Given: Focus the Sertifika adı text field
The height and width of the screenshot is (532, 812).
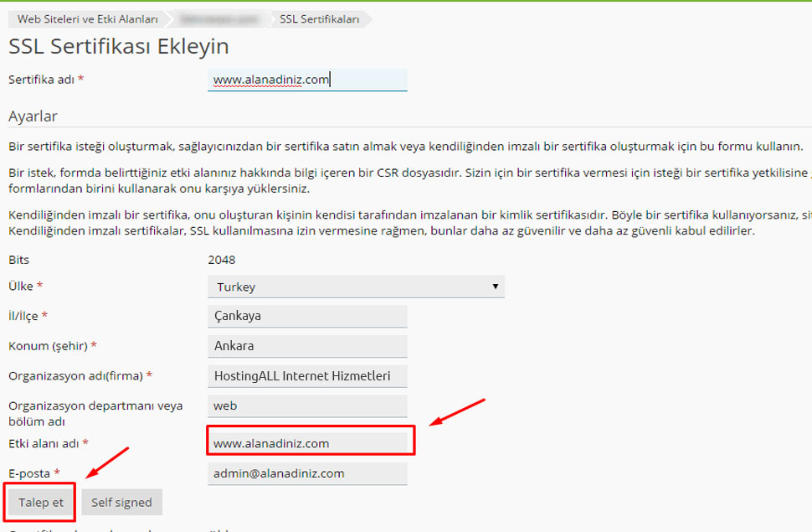Looking at the screenshot, I should 306,80.
